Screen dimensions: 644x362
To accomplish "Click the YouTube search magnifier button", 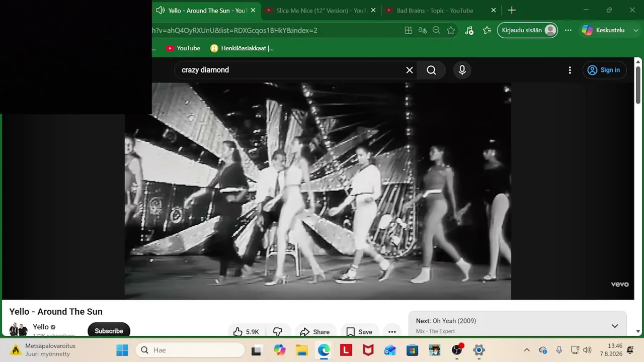I will click(x=431, y=70).
